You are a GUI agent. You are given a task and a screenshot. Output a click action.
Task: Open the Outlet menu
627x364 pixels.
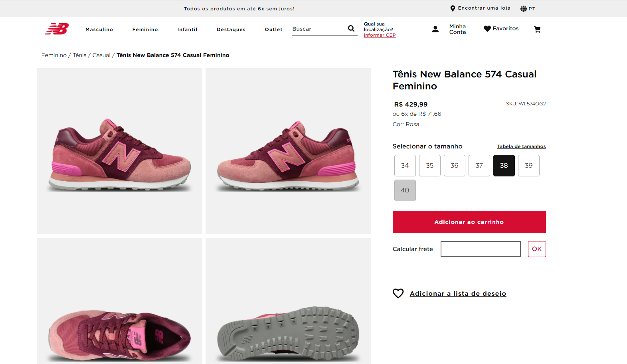(x=273, y=30)
